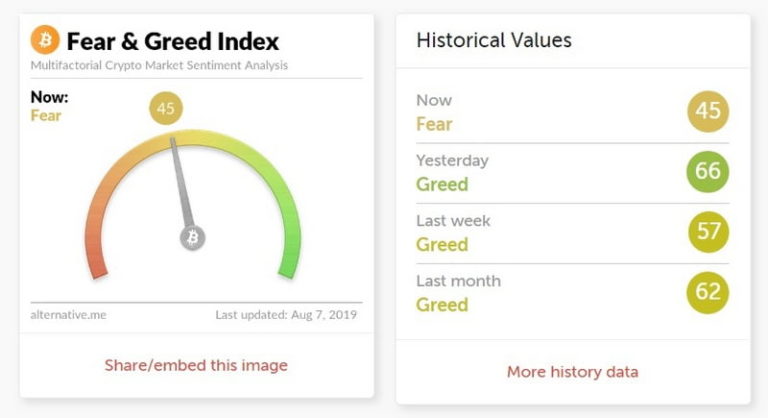
Task: Click the gauge's 45 value badge
Action: point(166,108)
